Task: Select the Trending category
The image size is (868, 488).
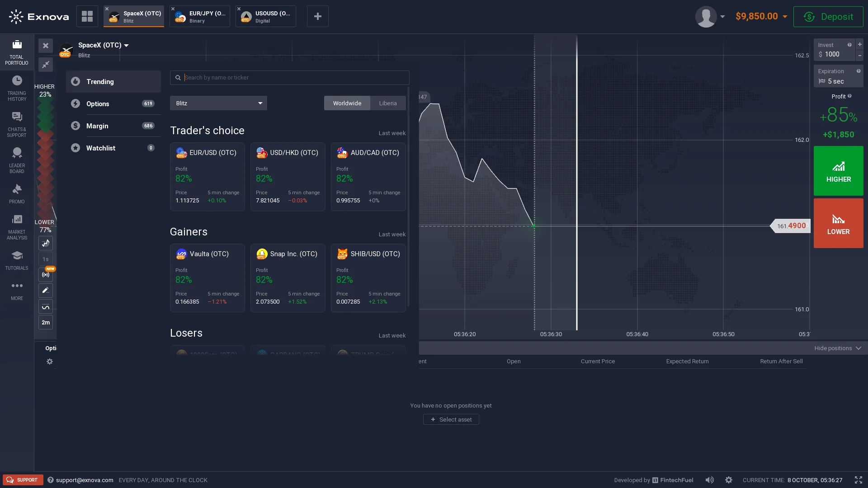Action: (113, 81)
